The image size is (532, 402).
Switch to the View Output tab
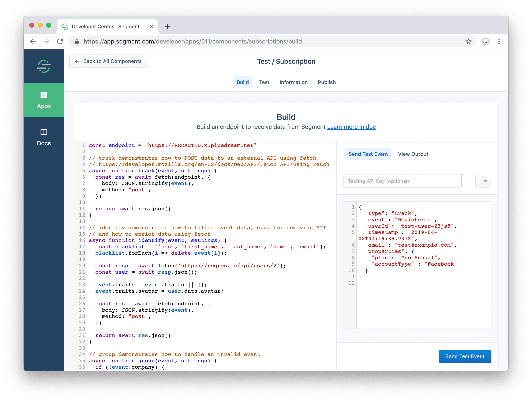pyautogui.click(x=413, y=154)
